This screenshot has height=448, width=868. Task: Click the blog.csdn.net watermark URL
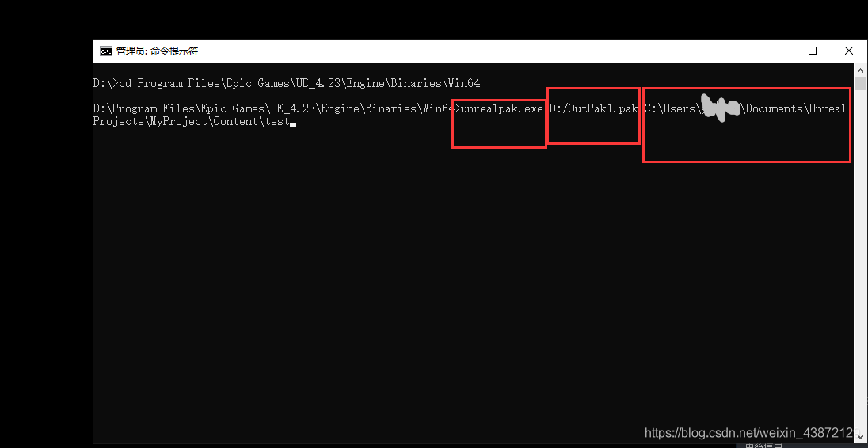tap(748, 433)
